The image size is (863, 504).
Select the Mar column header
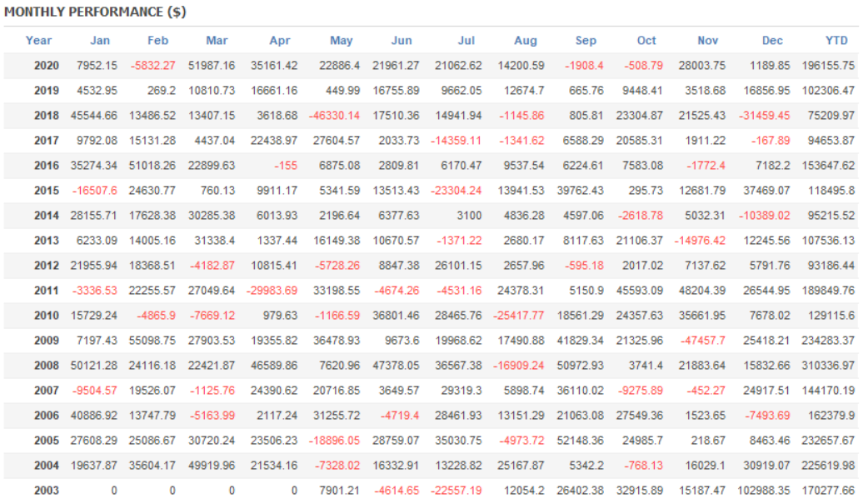pos(217,40)
